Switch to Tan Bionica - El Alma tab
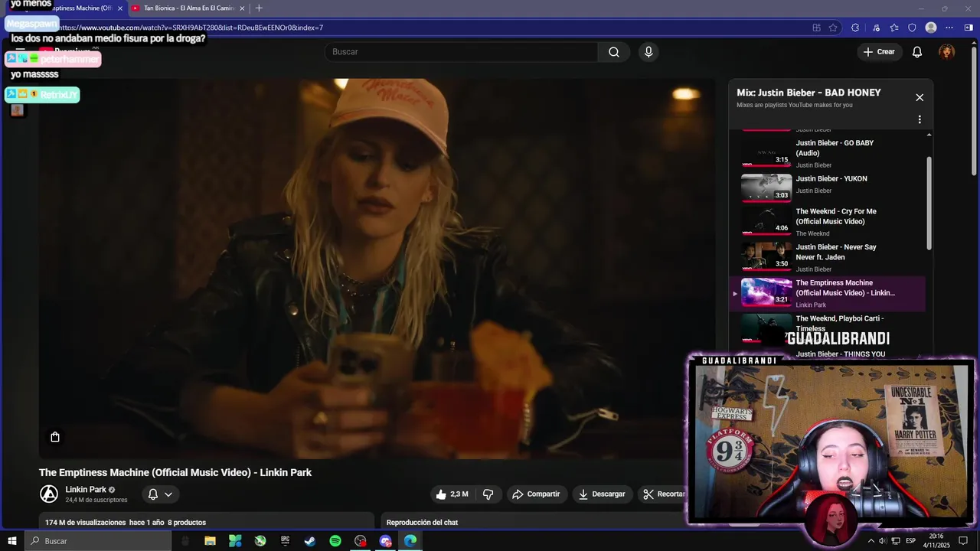 tap(188, 8)
